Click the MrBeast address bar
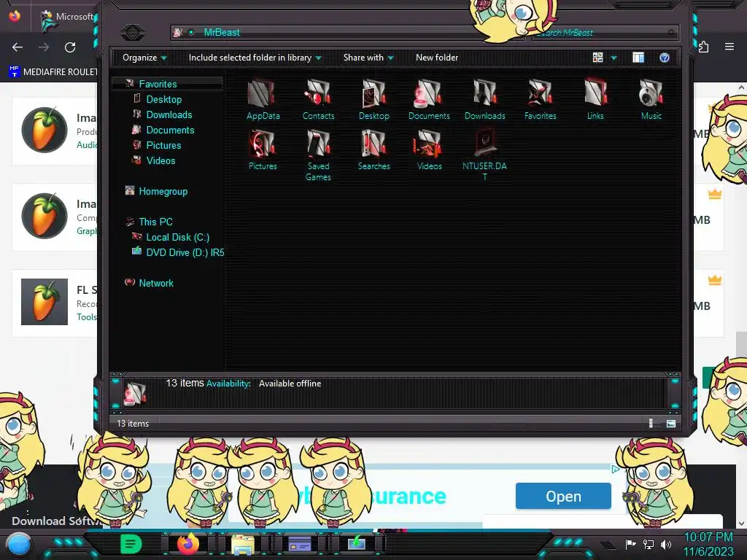 pos(348,32)
